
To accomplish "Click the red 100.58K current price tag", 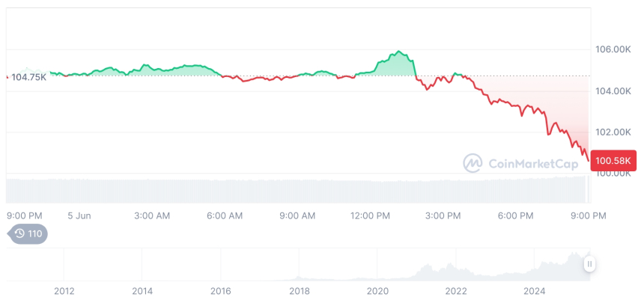I will (612, 160).
